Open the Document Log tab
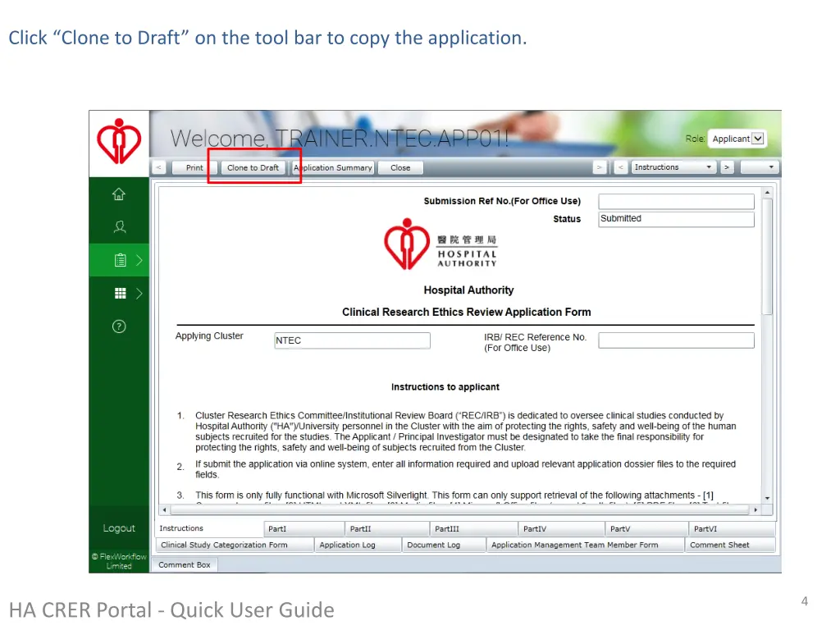The height and width of the screenshot is (630, 840). 445,545
